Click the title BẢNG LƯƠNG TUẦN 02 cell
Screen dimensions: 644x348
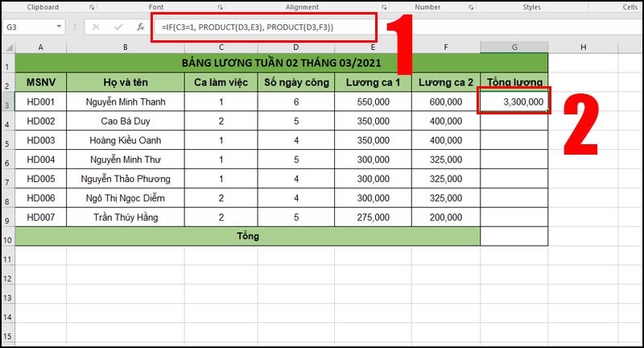pyautogui.click(x=281, y=63)
